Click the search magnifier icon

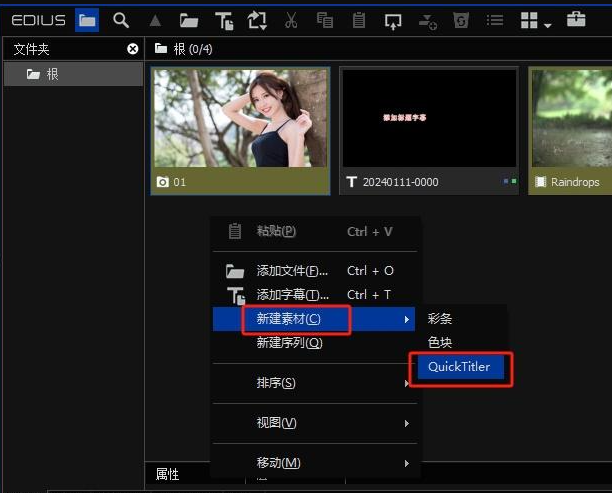(121, 20)
